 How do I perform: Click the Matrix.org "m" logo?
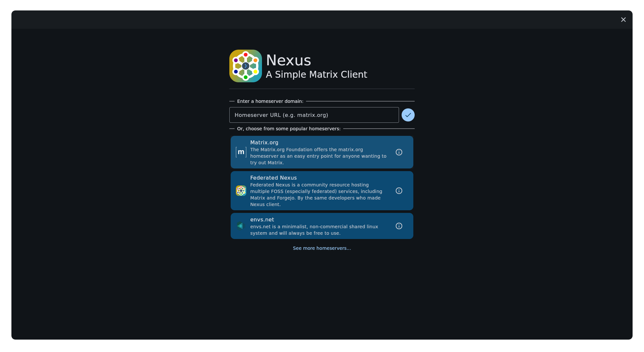click(x=241, y=152)
